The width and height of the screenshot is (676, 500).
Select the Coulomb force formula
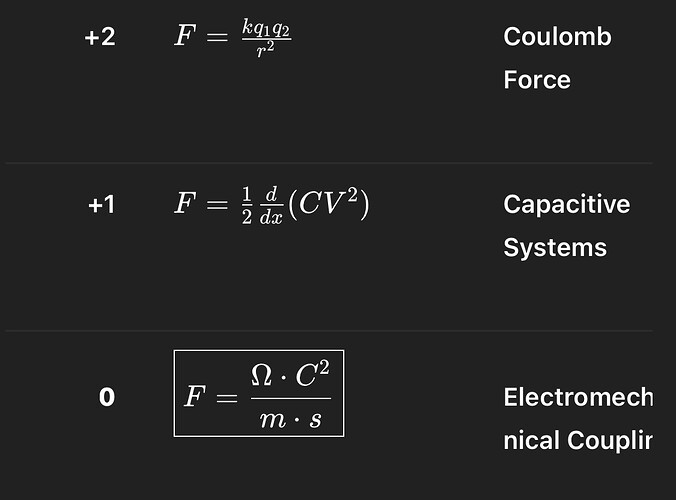[233, 38]
